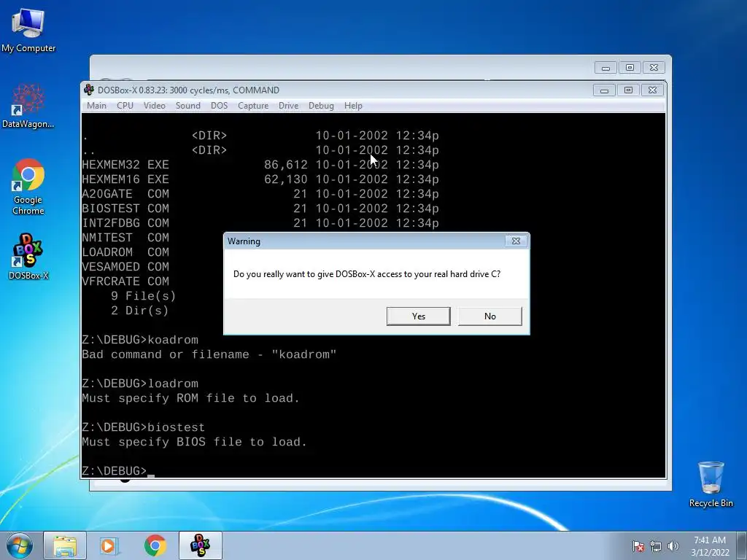Click HEXMEM16 EXE in the listing
The width and height of the screenshot is (747, 560).
125,179
